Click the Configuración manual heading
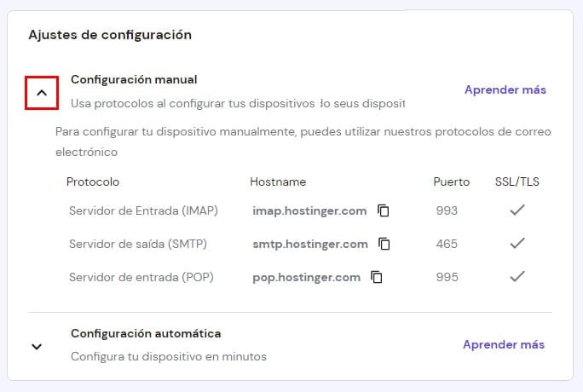The width and height of the screenshot is (583, 392). (134, 79)
